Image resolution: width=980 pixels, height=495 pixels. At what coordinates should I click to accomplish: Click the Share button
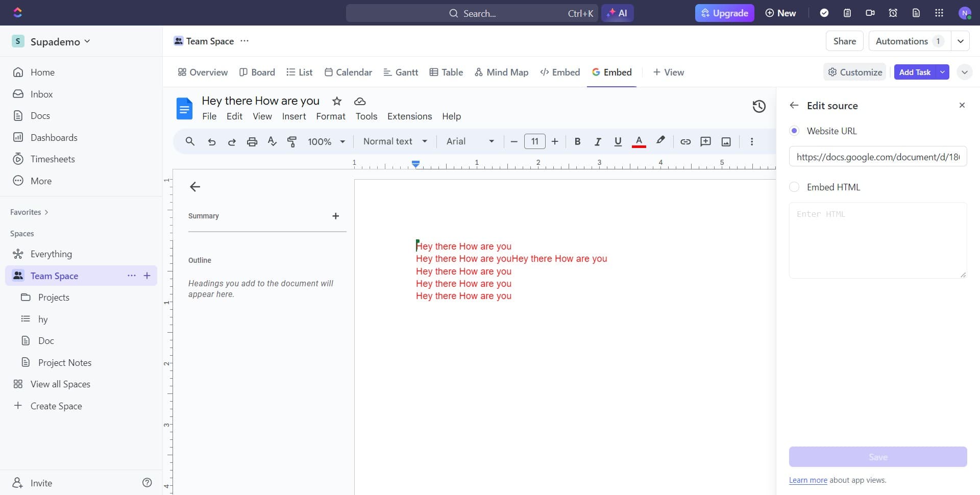(x=844, y=41)
